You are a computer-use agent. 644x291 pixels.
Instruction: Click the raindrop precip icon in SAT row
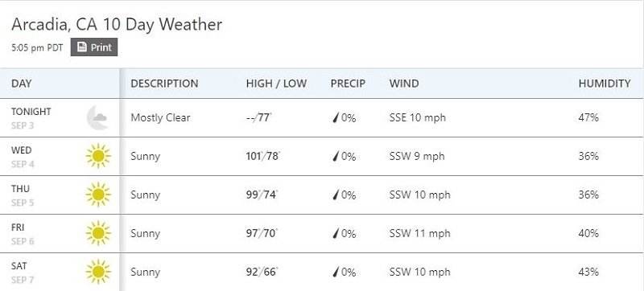pyautogui.click(x=336, y=273)
